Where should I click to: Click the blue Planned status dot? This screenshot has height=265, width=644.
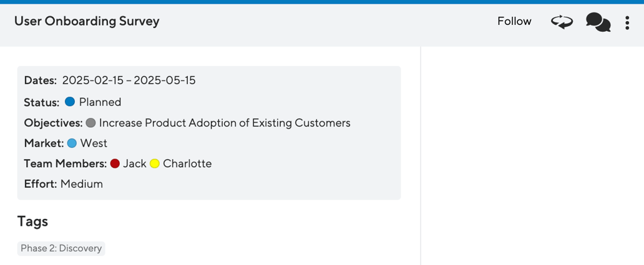70,102
